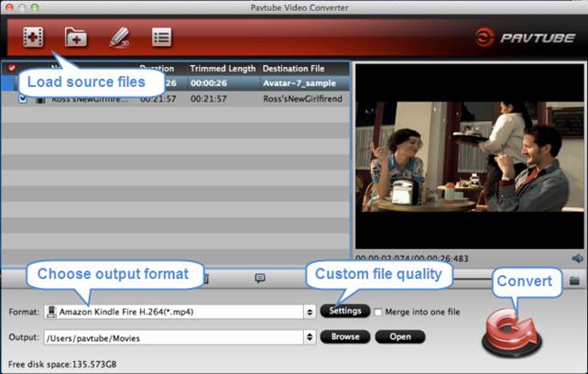Click the Destination File column header
Screen dimensions: 588x374
point(293,69)
